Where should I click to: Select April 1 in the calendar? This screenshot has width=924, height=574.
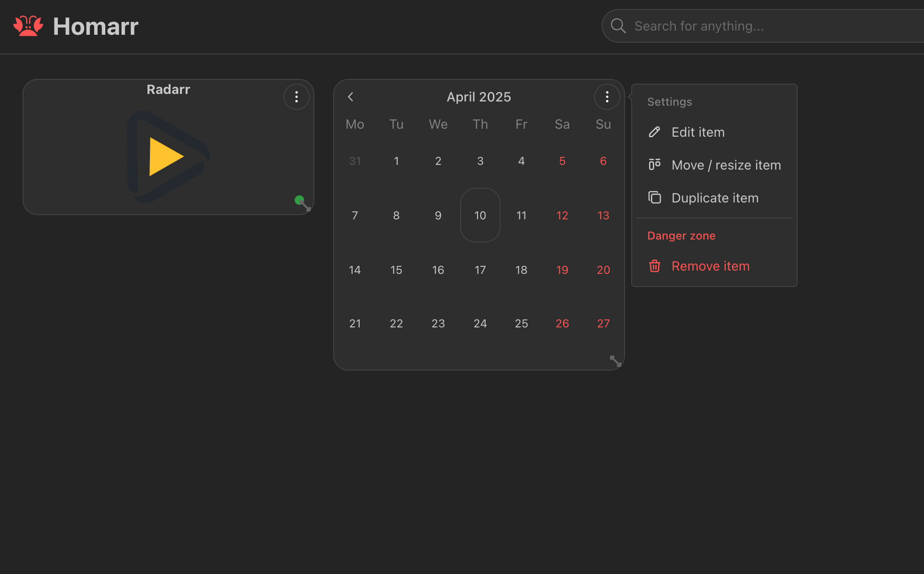[396, 161]
